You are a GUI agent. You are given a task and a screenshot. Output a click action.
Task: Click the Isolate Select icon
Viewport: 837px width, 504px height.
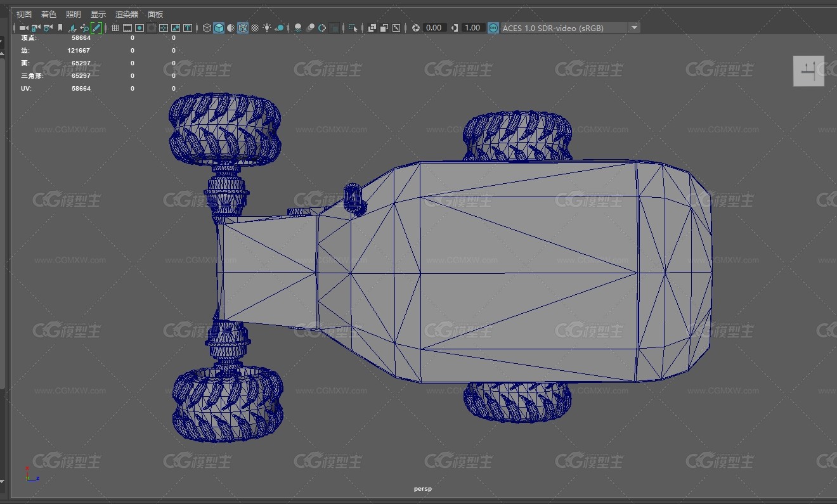353,28
